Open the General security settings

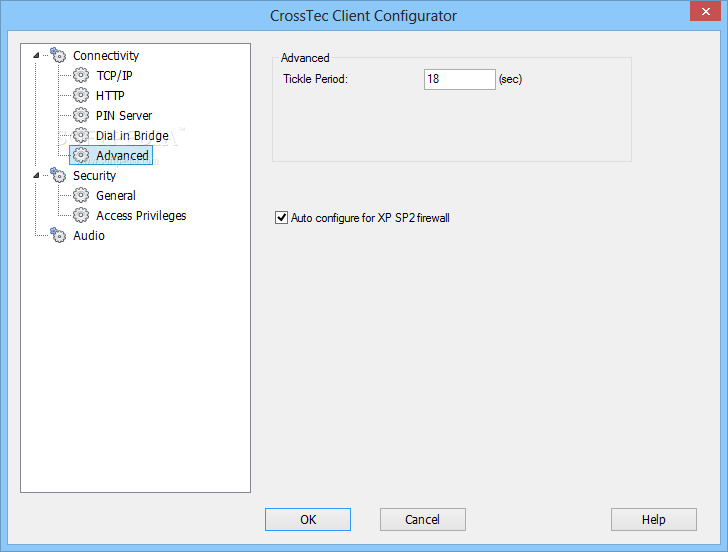(x=116, y=195)
